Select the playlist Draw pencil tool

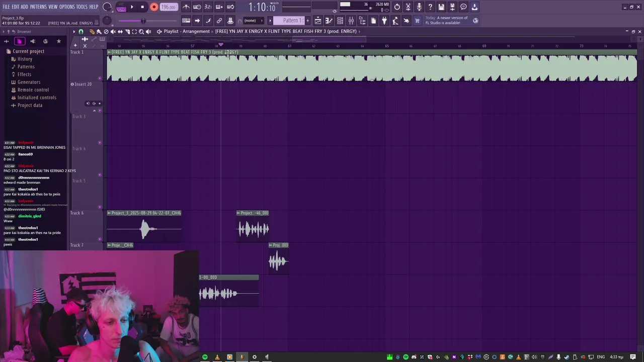point(92,32)
